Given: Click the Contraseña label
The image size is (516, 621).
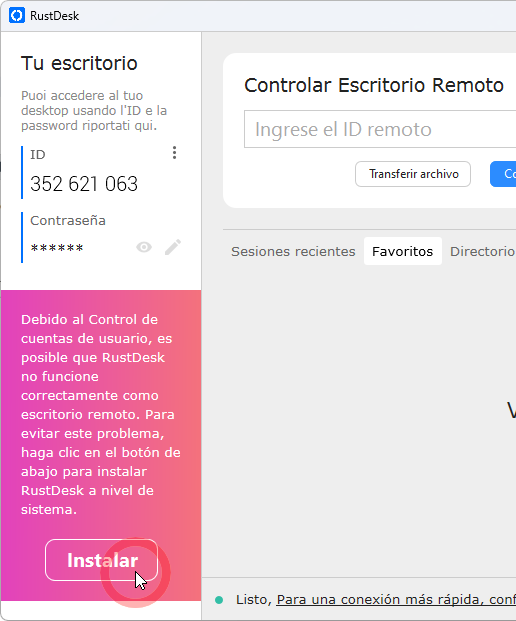Looking at the screenshot, I should tap(68, 221).
